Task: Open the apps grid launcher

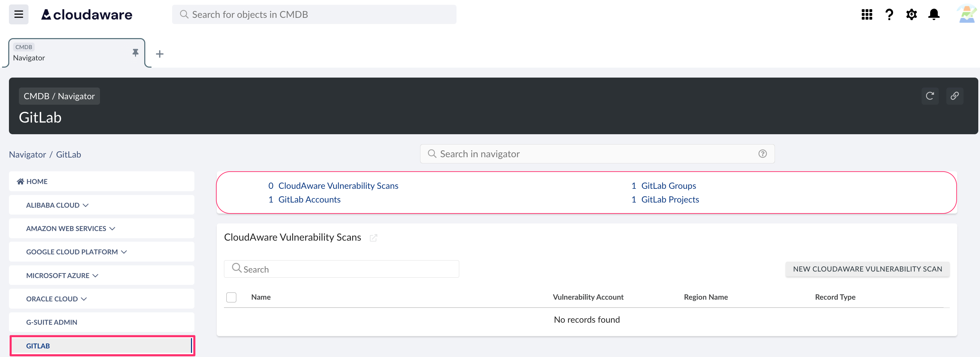Action: click(867, 14)
